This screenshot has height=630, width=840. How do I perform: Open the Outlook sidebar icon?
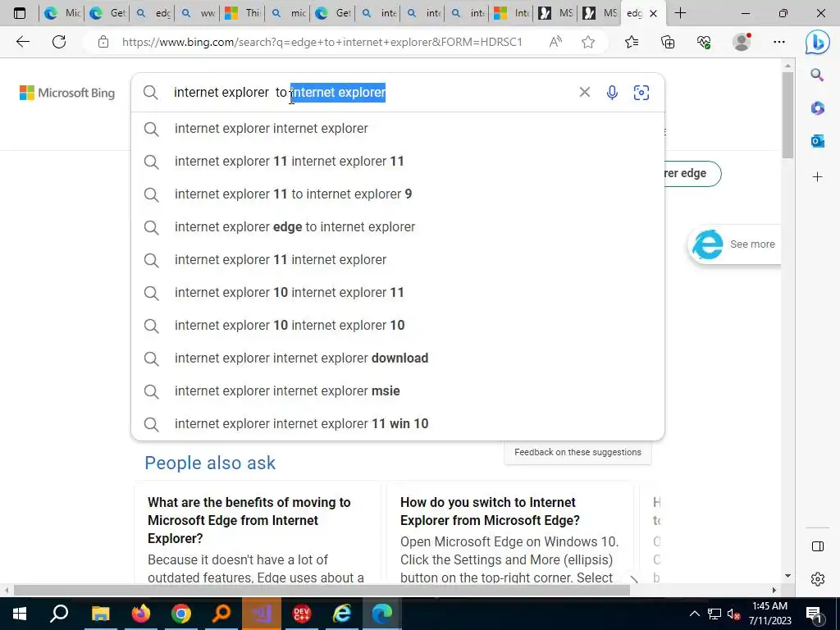click(817, 141)
